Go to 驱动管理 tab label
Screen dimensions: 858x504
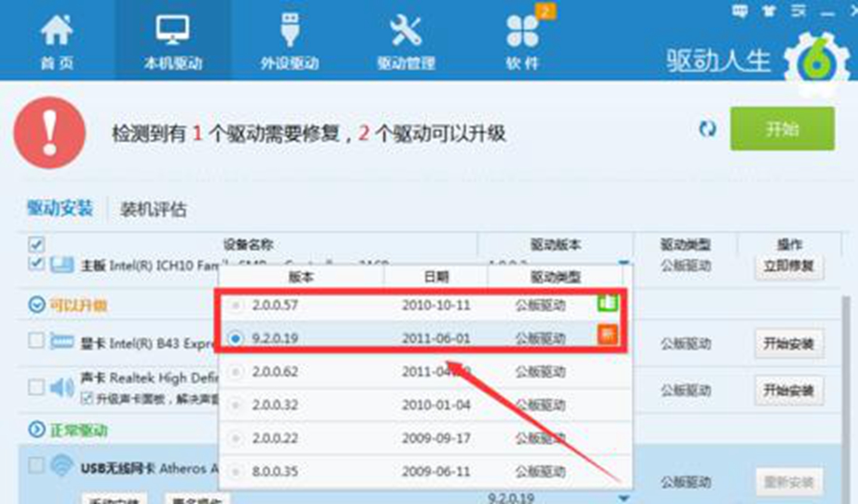[406, 63]
